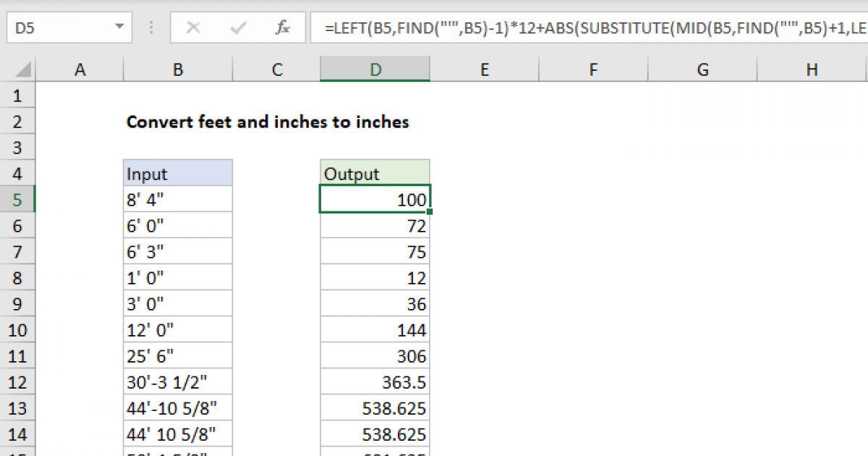The width and height of the screenshot is (868, 456).
Task: Click inside the Name Box showing D5
Action: coord(58,28)
